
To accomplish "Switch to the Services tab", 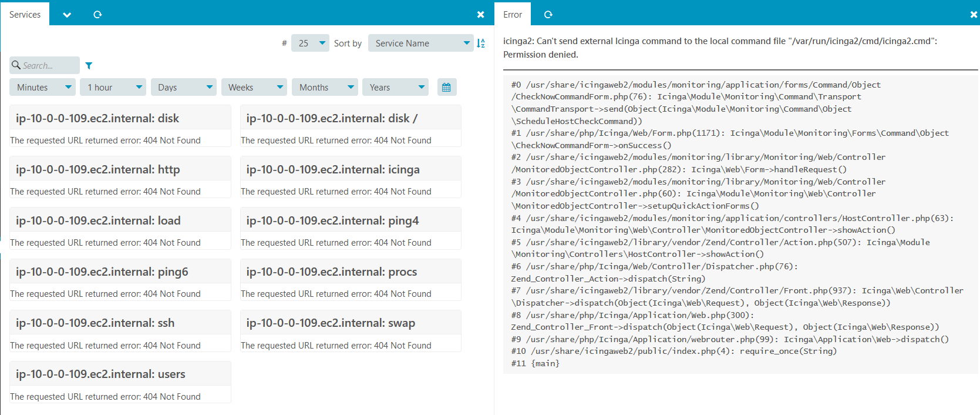I will (x=25, y=15).
